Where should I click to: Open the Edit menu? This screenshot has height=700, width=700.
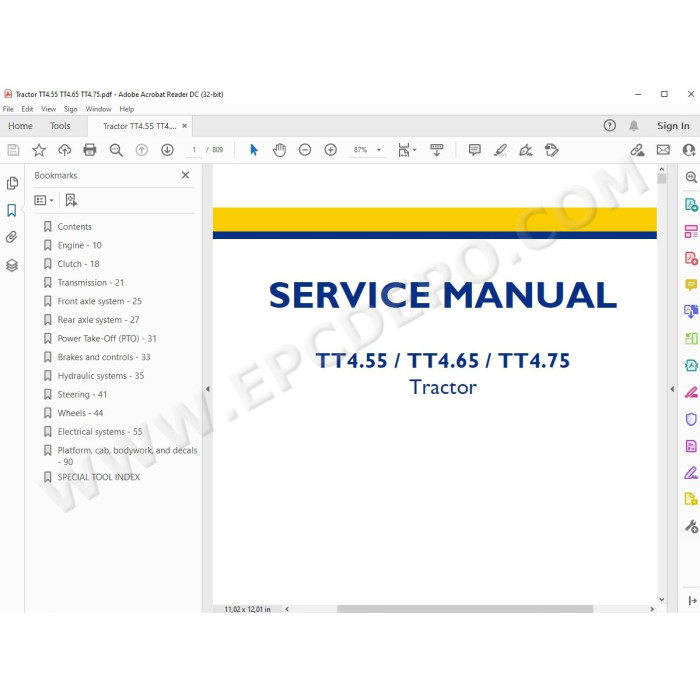[x=27, y=109]
